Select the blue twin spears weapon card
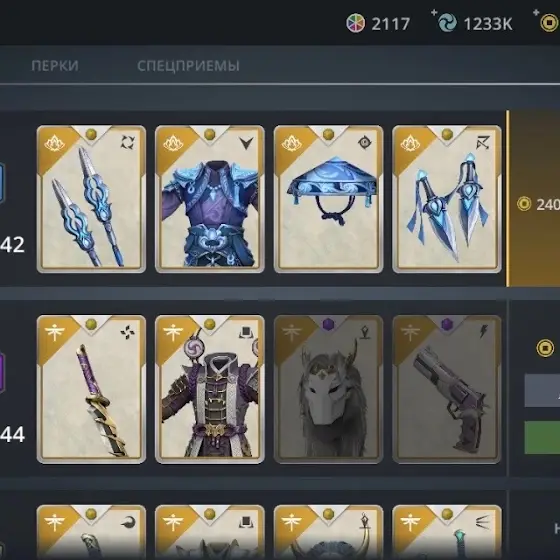The width and height of the screenshot is (560, 560). tap(91, 199)
